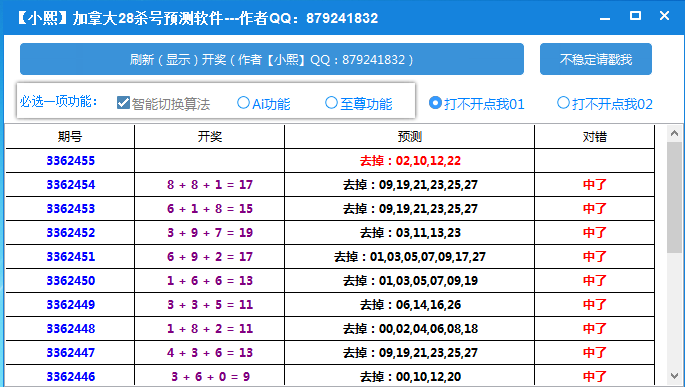The height and width of the screenshot is (387, 685).
Task: Click prediction 去掉：00,10,12,20
Action: click(410, 377)
